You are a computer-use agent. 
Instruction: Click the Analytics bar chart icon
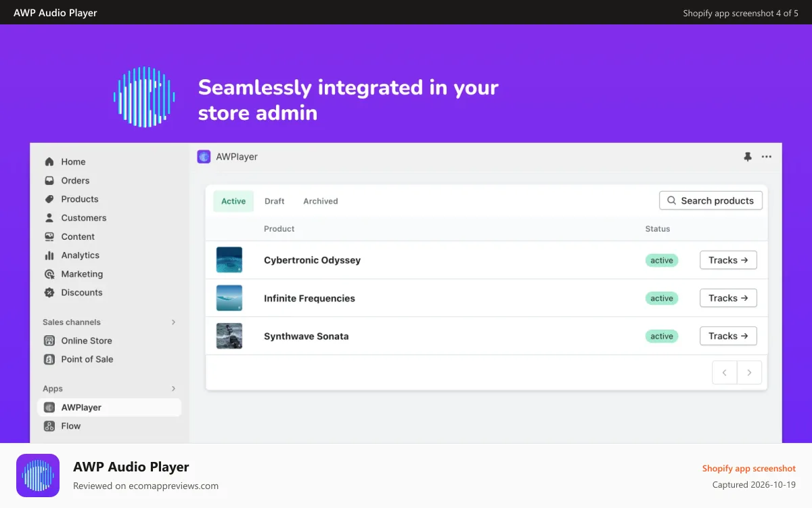tap(49, 255)
